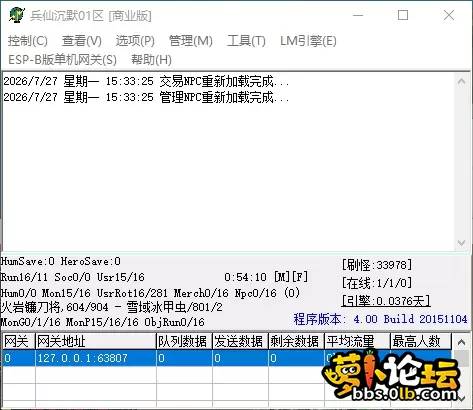Screen dimensions: 473x410
Task: Select log line 管理NPC重新加载完成
Action: pos(146,97)
